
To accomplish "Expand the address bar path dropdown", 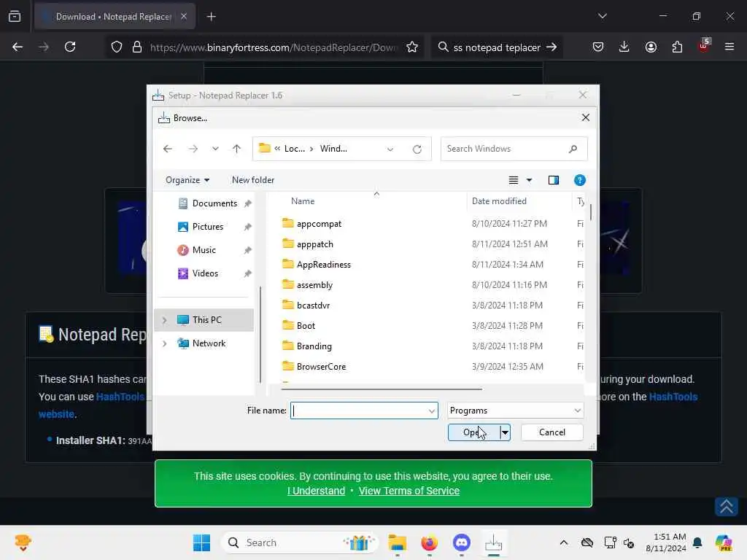I will click(390, 149).
